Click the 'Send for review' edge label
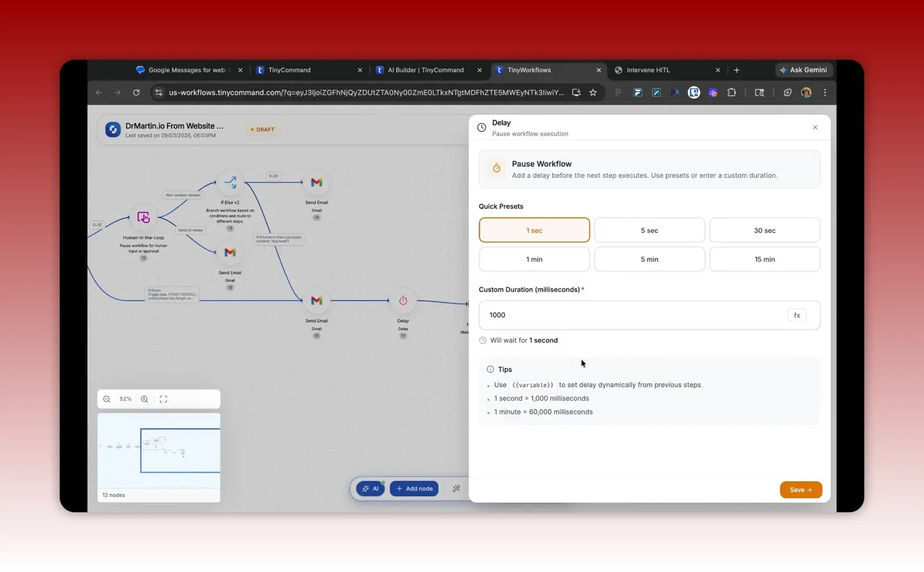The height and width of the screenshot is (572, 924). coord(190,230)
